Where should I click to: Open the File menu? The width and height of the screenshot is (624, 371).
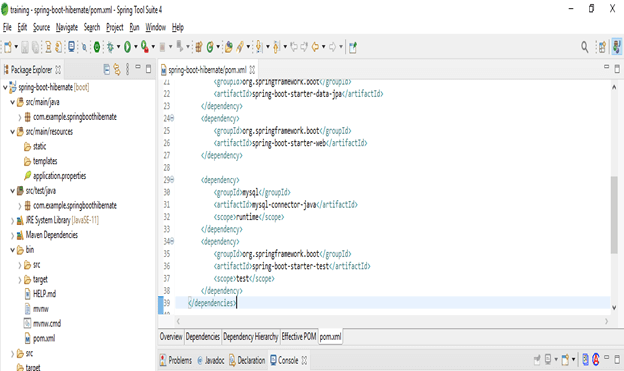7,27
